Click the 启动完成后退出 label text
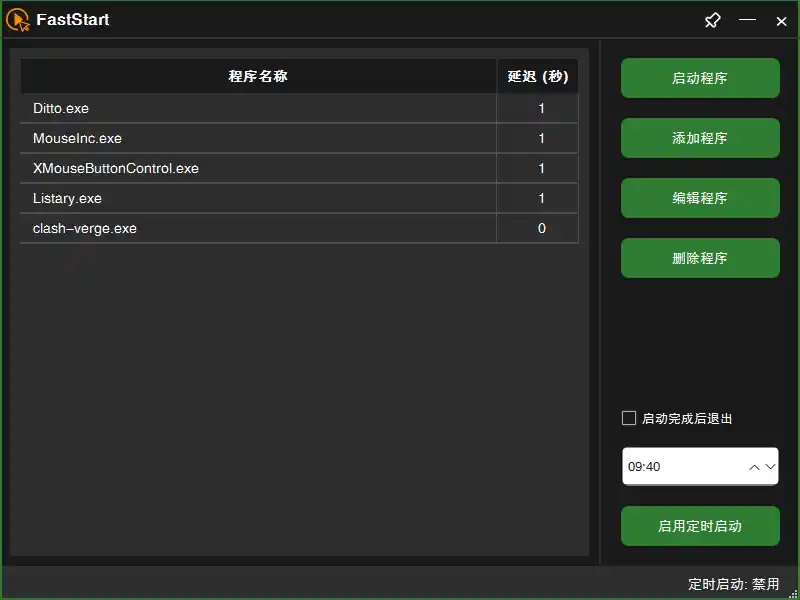Image resolution: width=800 pixels, height=600 pixels. [687, 419]
